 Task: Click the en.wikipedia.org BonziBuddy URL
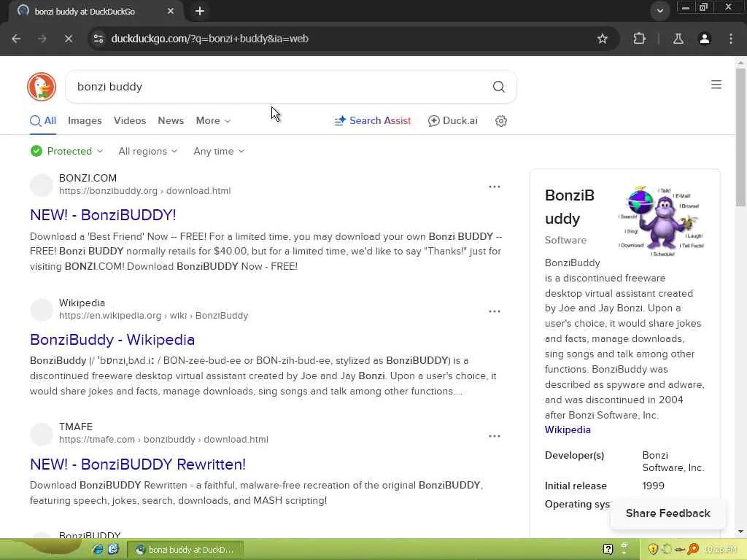pos(153,315)
